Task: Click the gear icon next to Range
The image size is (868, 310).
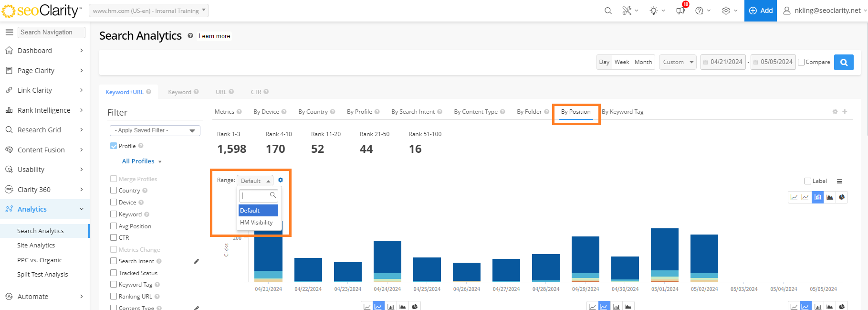Action: point(281,180)
